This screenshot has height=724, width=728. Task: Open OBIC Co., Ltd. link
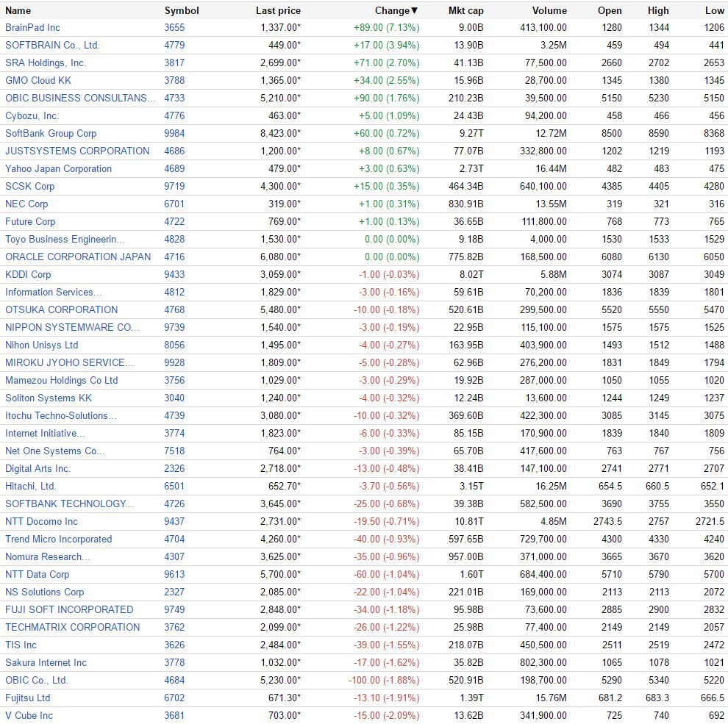tap(37, 680)
